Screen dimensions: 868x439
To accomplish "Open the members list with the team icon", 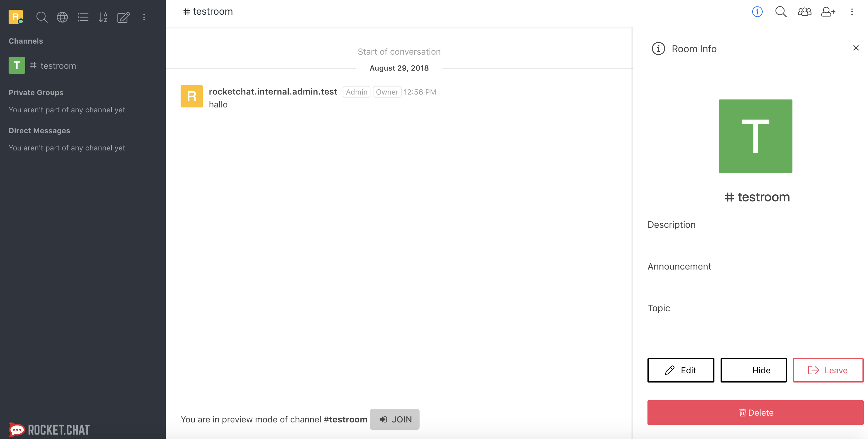I will (805, 11).
